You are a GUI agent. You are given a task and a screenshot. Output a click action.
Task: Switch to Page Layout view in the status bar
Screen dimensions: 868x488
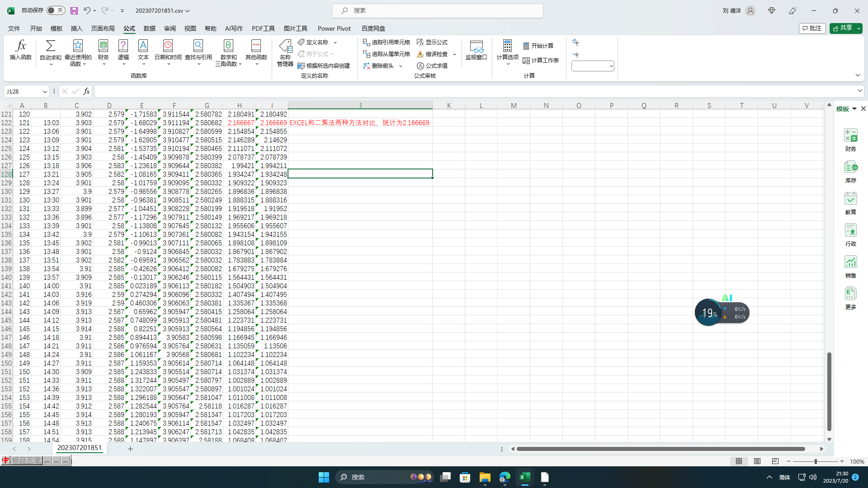(757, 461)
